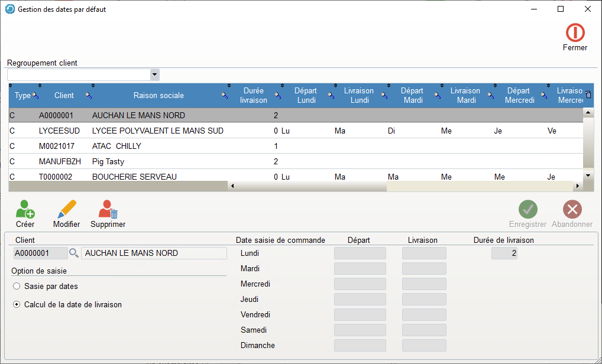Viewport: 602px width, 364px height.
Task: Sort by the Durée livraison column header
Action: click(x=254, y=95)
